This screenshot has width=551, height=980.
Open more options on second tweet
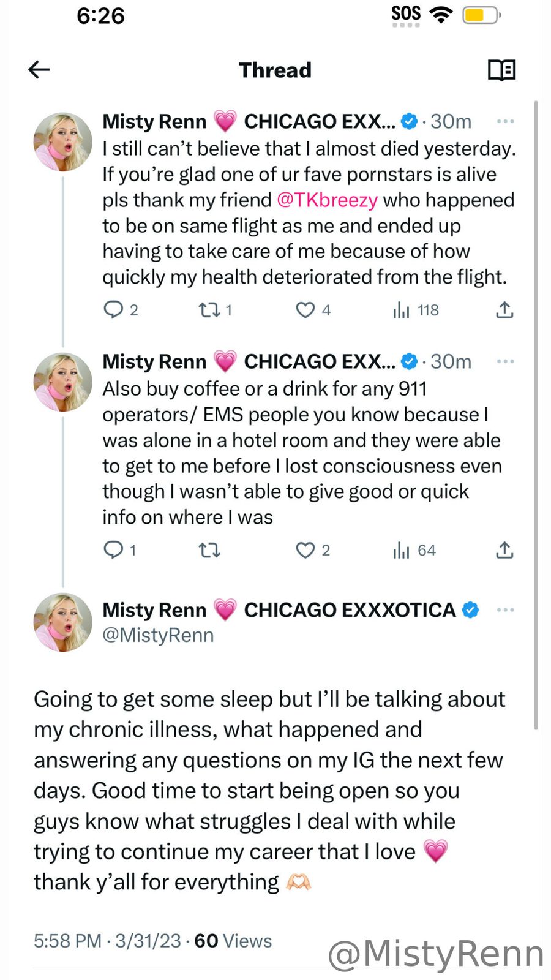point(505,361)
